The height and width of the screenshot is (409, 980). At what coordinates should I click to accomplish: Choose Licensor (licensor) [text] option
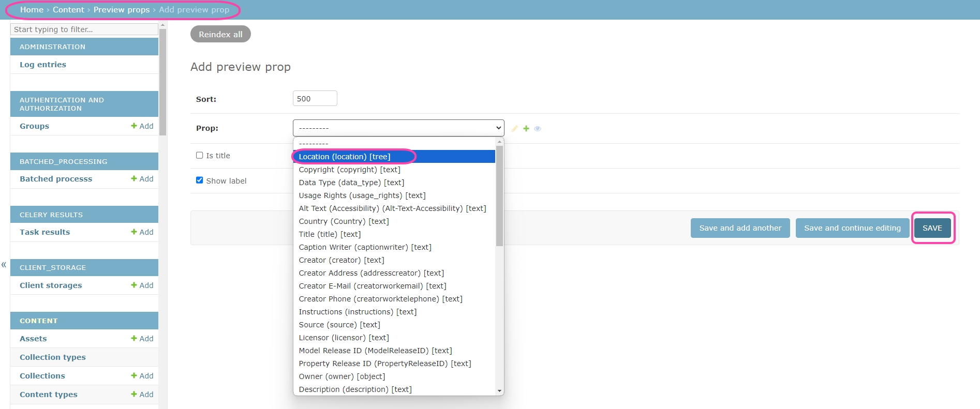[x=394, y=338]
